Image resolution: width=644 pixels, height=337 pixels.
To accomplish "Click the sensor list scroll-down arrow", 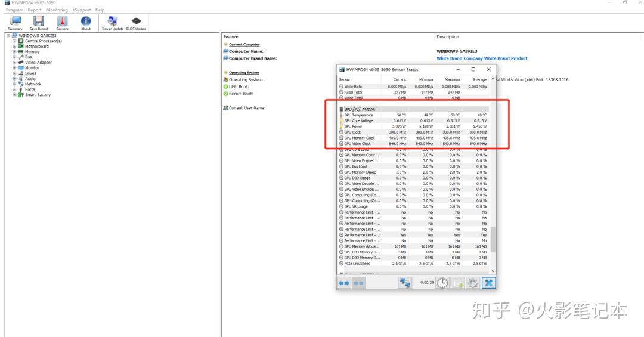I will [493, 271].
